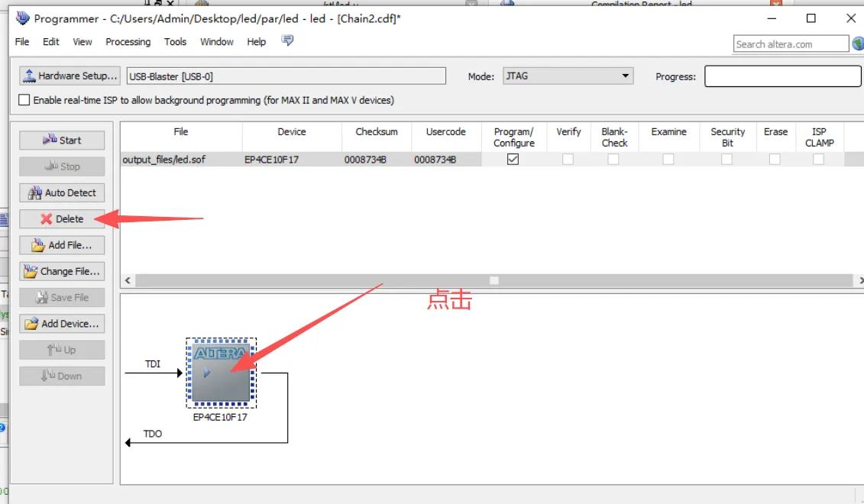Image resolution: width=864 pixels, height=504 pixels.
Task: Click the Progress bar
Action: tap(782, 76)
